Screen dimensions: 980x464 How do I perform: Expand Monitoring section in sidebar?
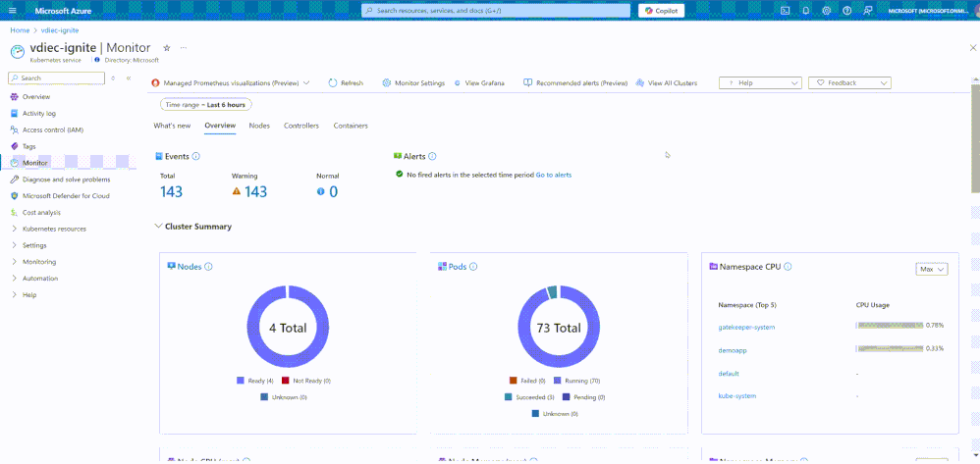pyautogui.click(x=38, y=262)
